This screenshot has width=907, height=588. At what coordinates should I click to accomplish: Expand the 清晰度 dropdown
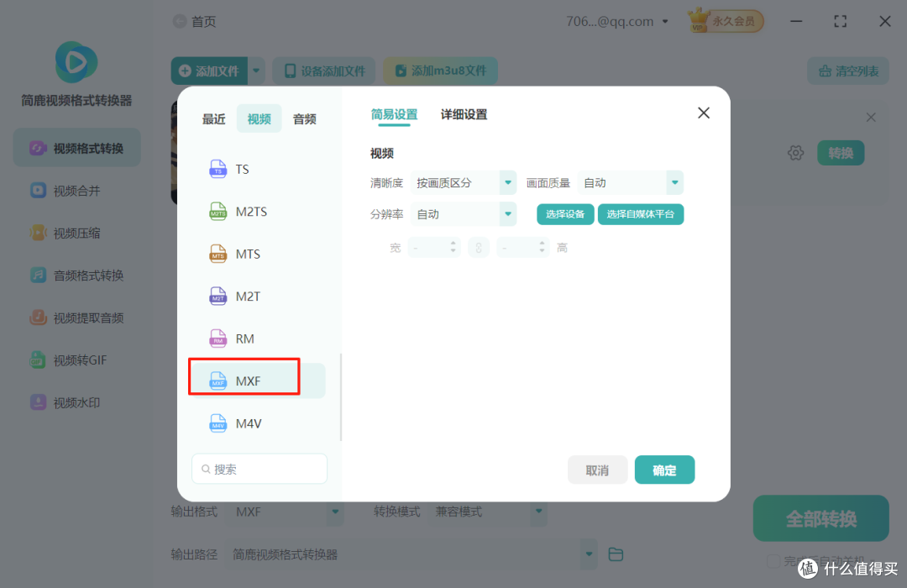click(507, 183)
